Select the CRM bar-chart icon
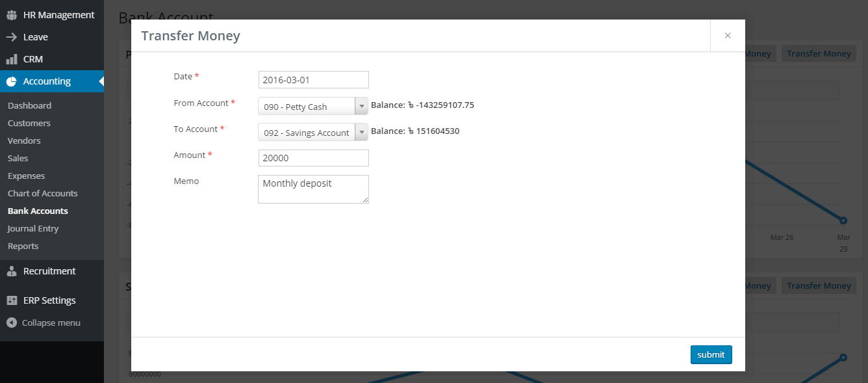Screen dimensions: 868x383 [x=12, y=59]
